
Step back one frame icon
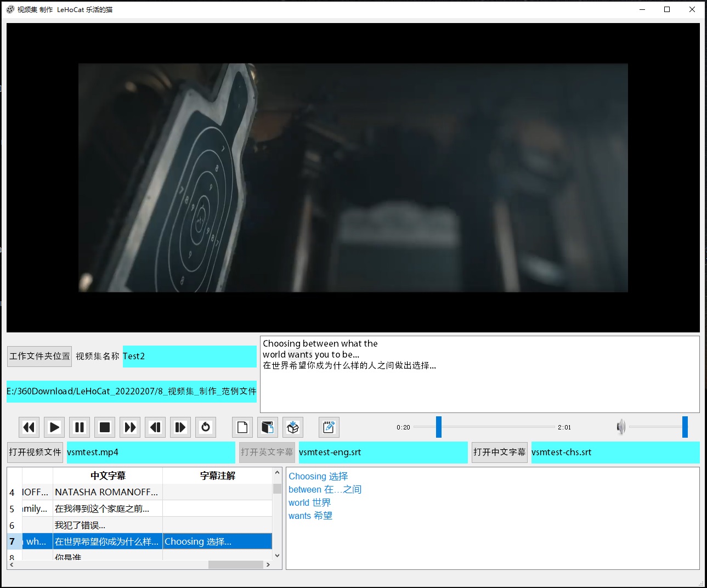(x=155, y=427)
